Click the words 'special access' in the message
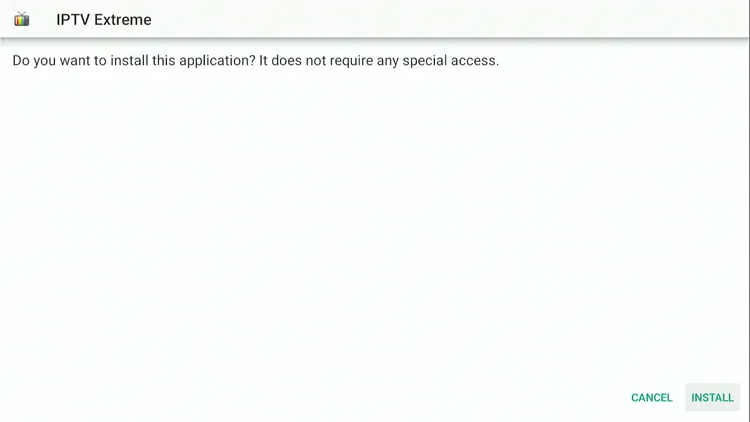Image resolution: width=750 pixels, height=422 pixels. pyautogui.click(x=449, y=61)
